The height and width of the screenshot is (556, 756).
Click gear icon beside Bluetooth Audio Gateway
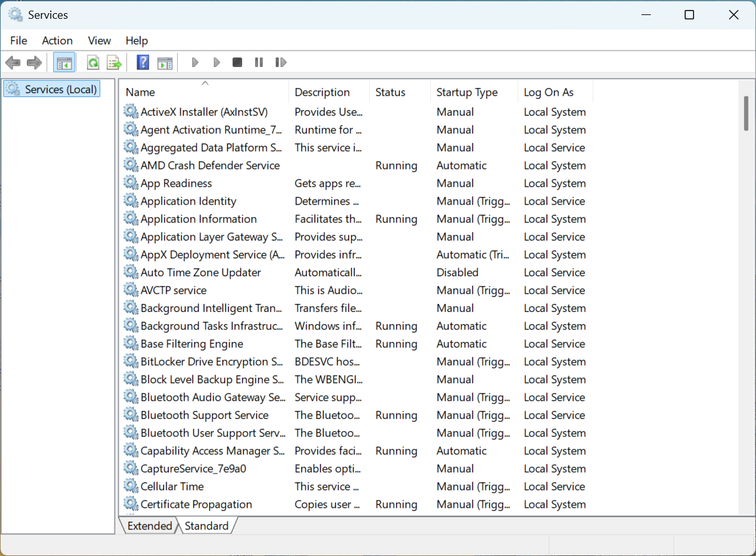[130, 397]
